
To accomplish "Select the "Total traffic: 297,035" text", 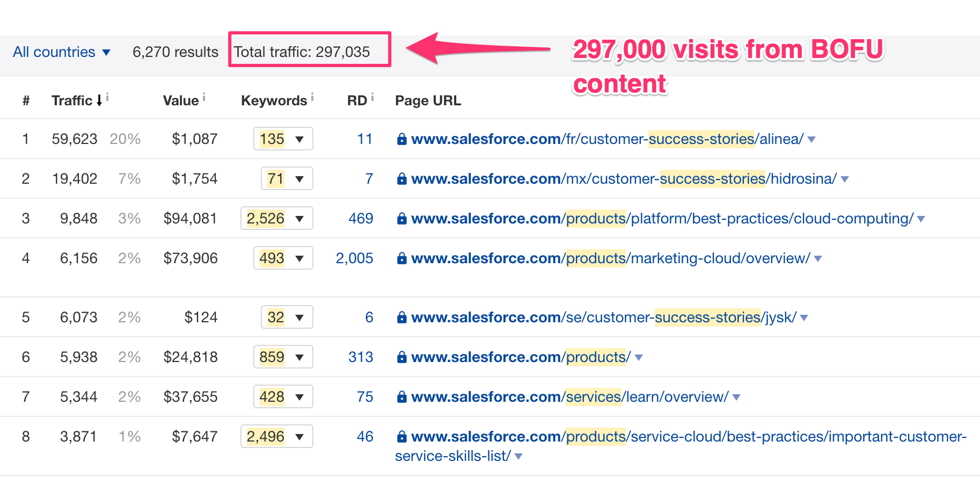I will pyautogui.click(x=302, y=52).
